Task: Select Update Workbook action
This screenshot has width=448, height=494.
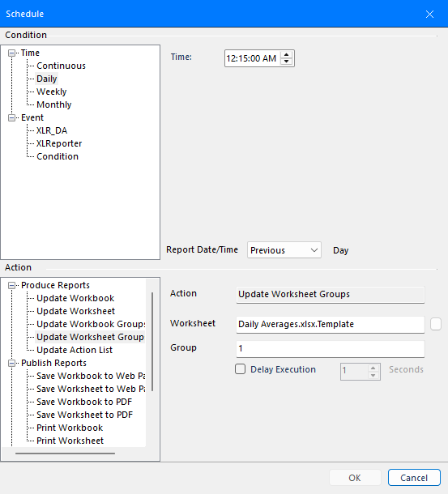Action: 75,298
